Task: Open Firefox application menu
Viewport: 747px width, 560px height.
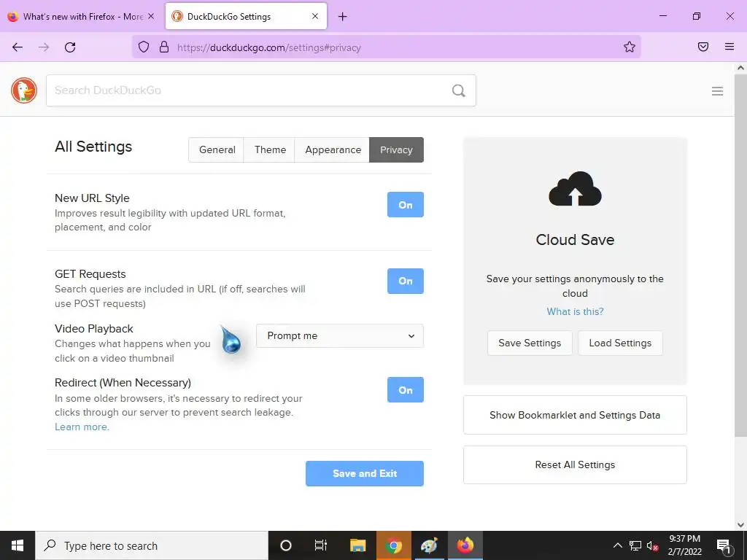Action: tap(729, 47)
